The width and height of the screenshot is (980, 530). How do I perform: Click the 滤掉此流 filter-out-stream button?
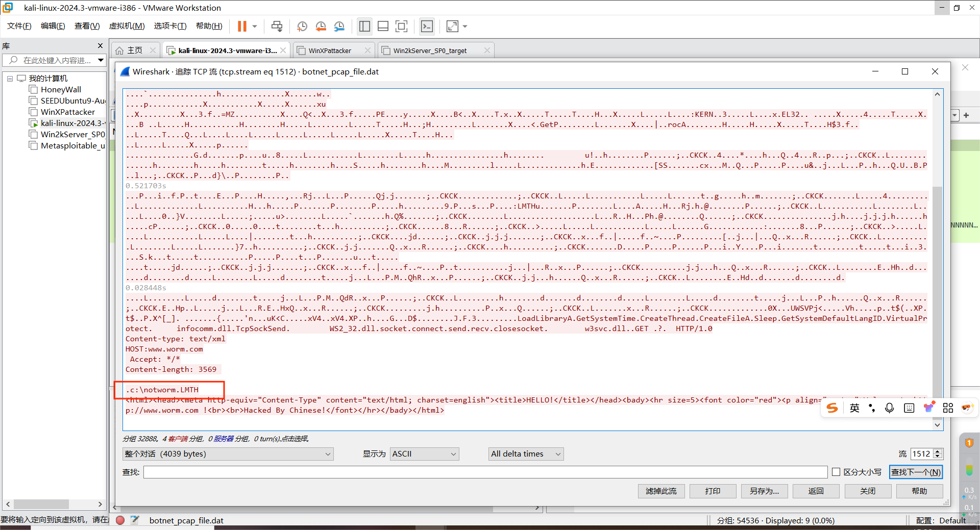click(661, 491)
